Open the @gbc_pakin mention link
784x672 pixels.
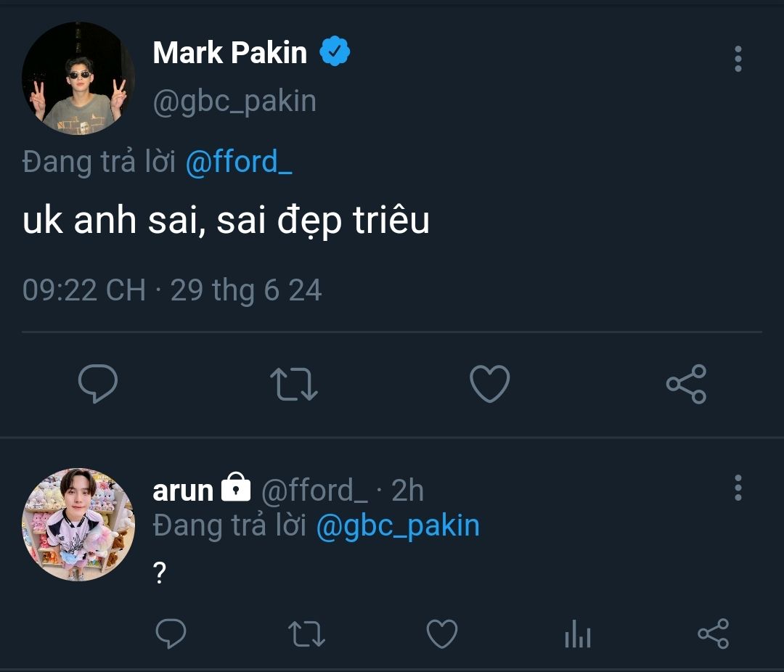tap(398, 525)
